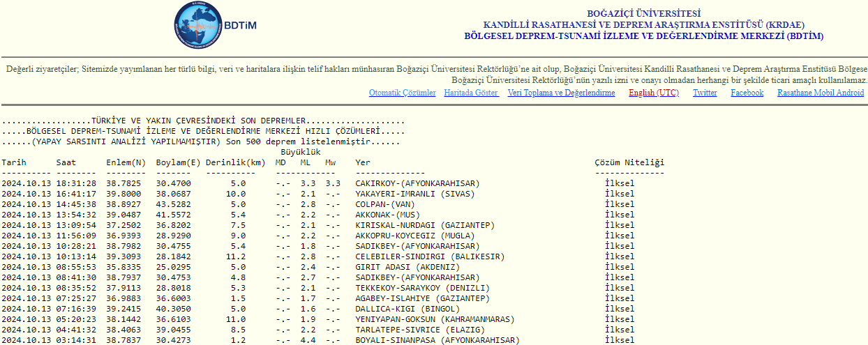The height and width of the screenshot is (345, 868).
Task: Click latitude value 36.9393
Action: [124, 236]
